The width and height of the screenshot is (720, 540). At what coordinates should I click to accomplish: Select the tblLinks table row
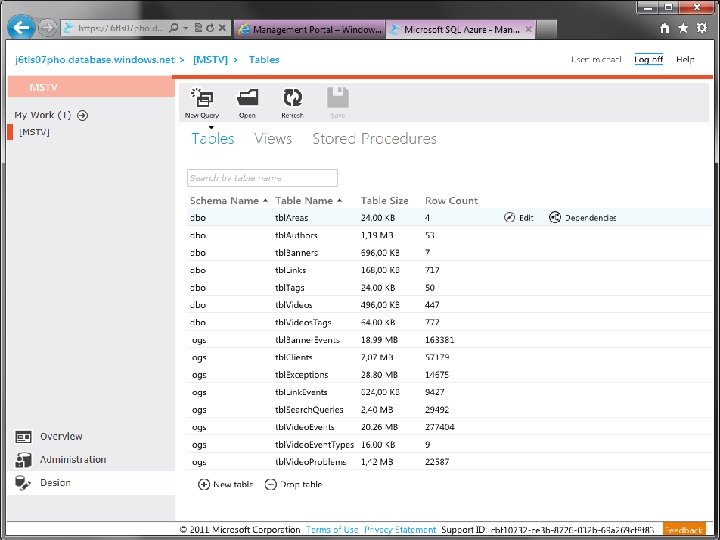pos(450,270)
